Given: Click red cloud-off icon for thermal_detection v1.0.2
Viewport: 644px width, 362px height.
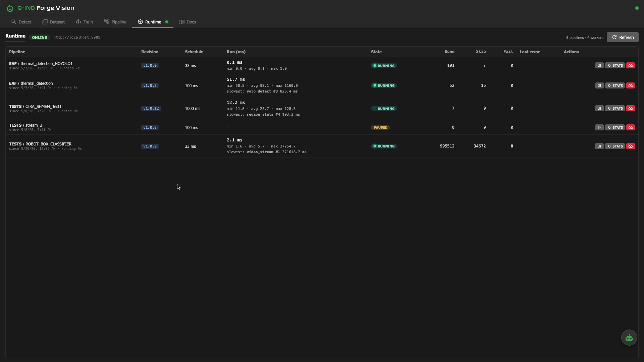Looking at the screenshot, I should click(x=631, y=85).
